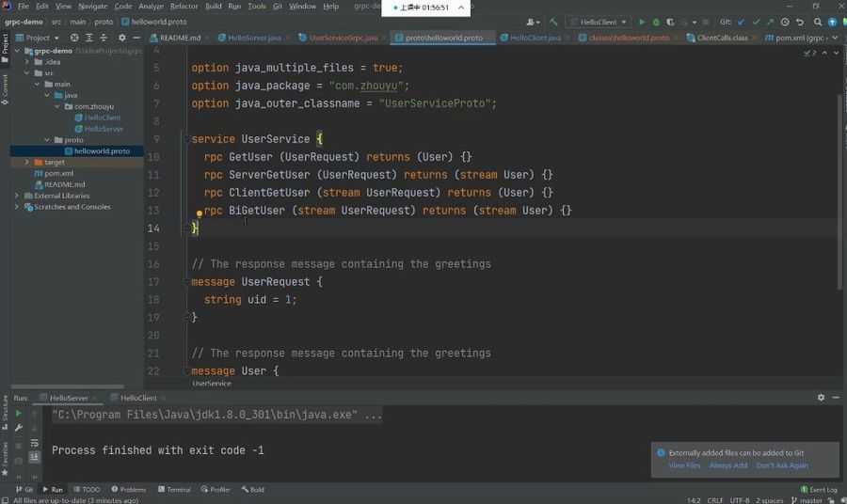Click the master branch widget in status bar

(x=807, y=500)
